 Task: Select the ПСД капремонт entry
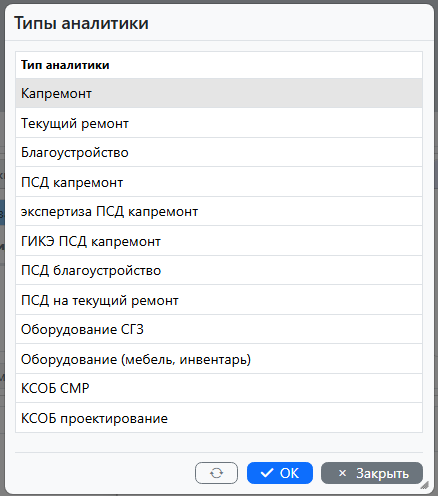219,182
